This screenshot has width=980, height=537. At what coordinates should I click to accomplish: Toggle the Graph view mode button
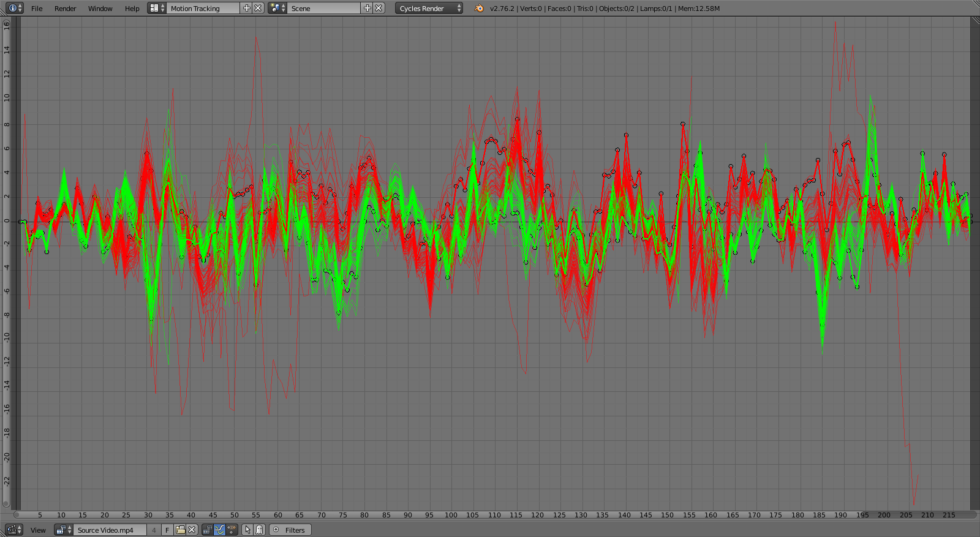pyautogui.click(x=219, y=530)
